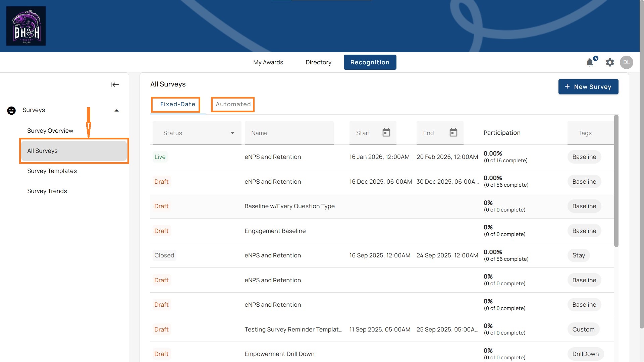The height and width of the screenshot is (362, 644).
Task: Open the notifications bell
Action: click(590, 62)
